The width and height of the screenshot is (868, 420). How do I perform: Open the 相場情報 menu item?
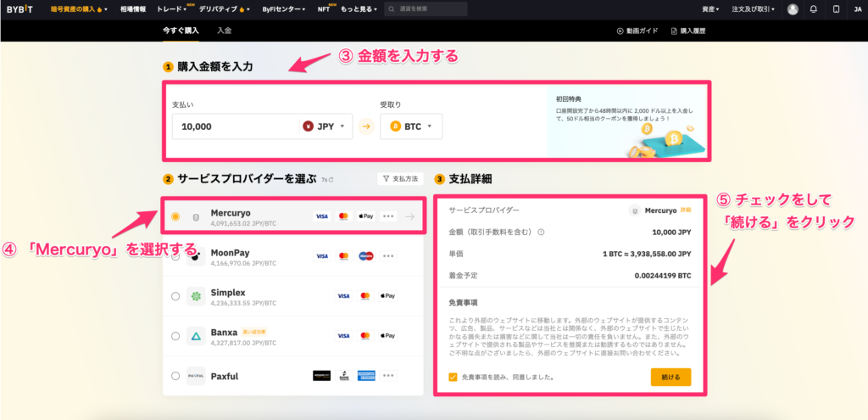(131, 9)
